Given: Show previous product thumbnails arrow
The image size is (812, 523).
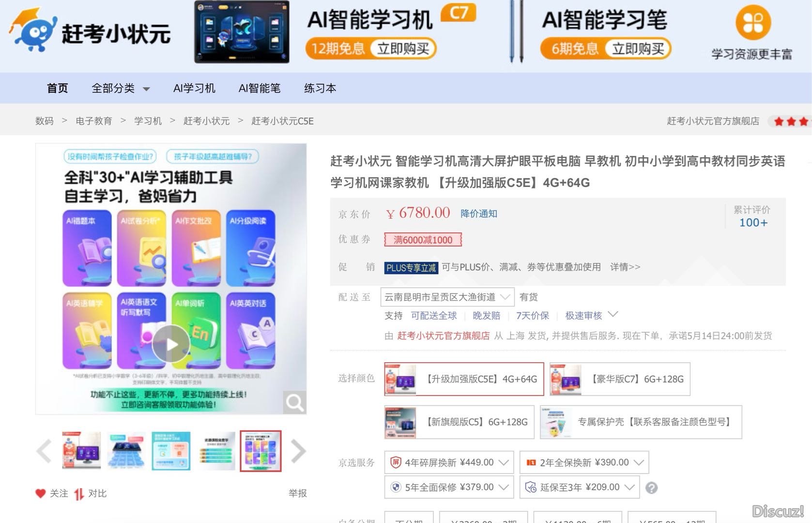Looking at the screenshot, I should pos(44,451).
